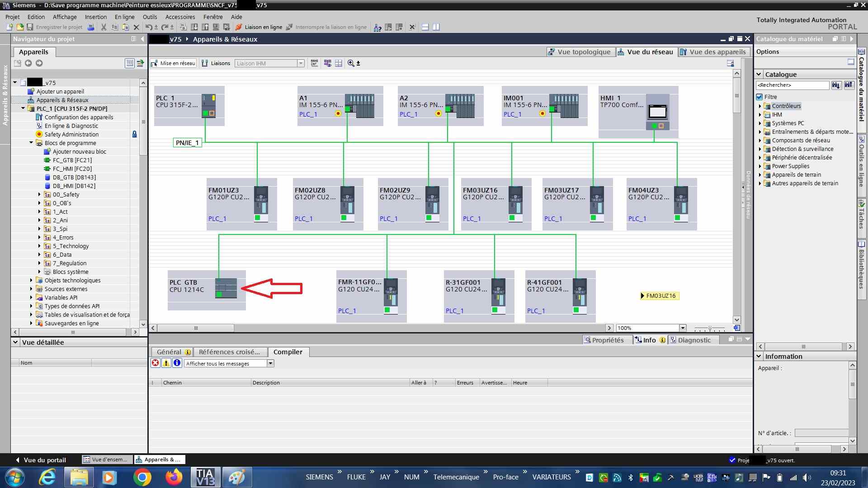868x488 pixels.
Task: Click the catalogue Rechercher search field
Action: 792,85
